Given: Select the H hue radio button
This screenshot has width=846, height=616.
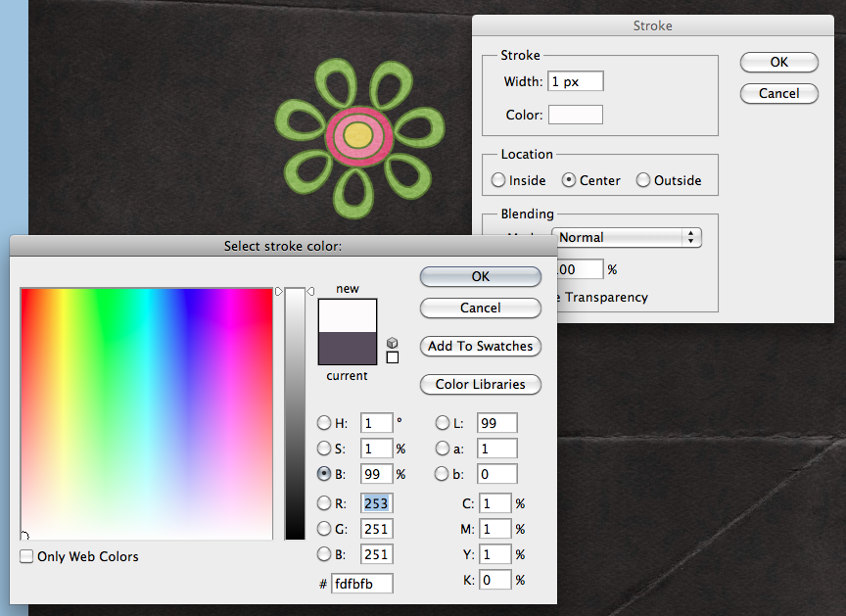Looking at the screenshot, I should [324, 422].
